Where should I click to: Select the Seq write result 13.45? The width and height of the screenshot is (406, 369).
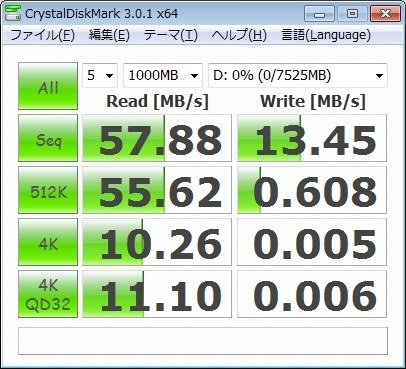[312, 138]
